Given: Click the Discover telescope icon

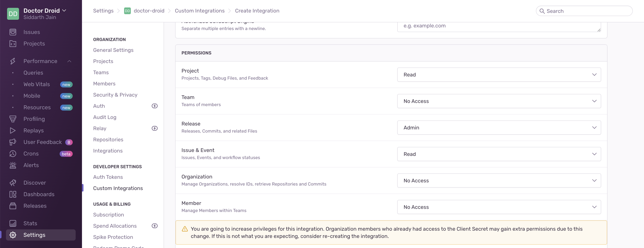Looking at the screenshot, I should (x=13, y=183).
